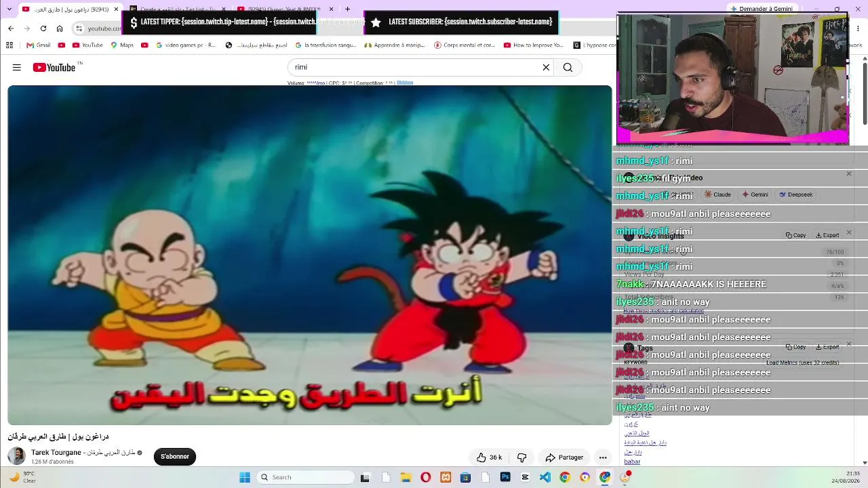
Task: Open the 'Corps mental et cor...' bookmark
Action: coord(465,45)
